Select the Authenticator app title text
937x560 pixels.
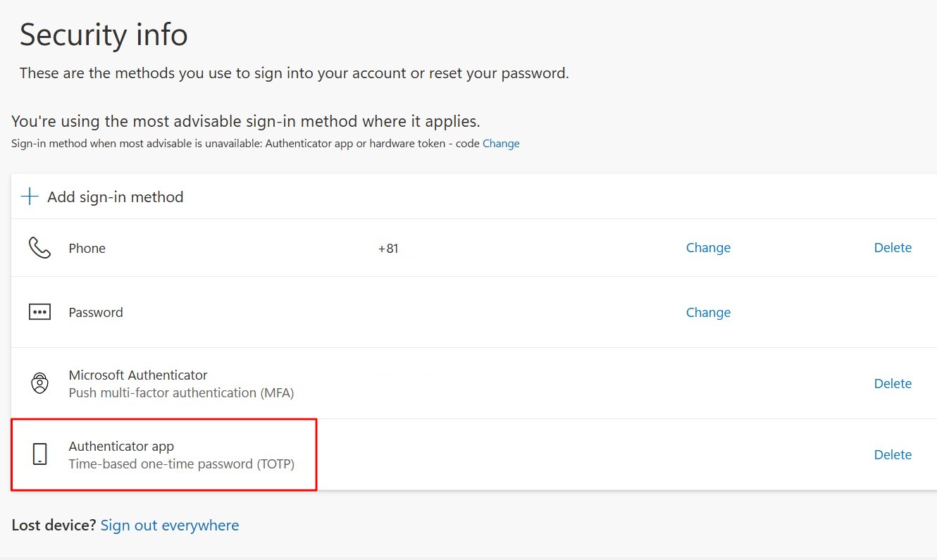click(x=121, y=447)
